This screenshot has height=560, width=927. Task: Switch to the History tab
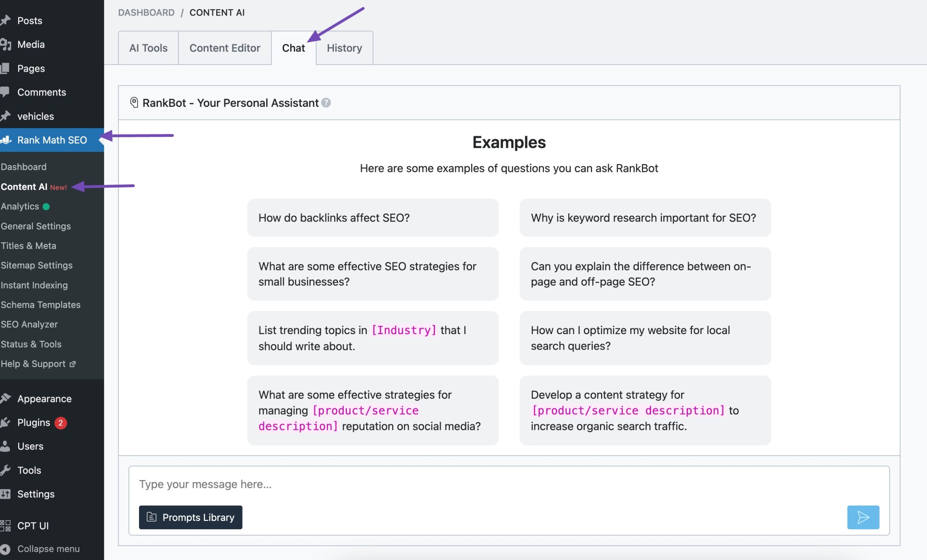click(x=344, y=48)
